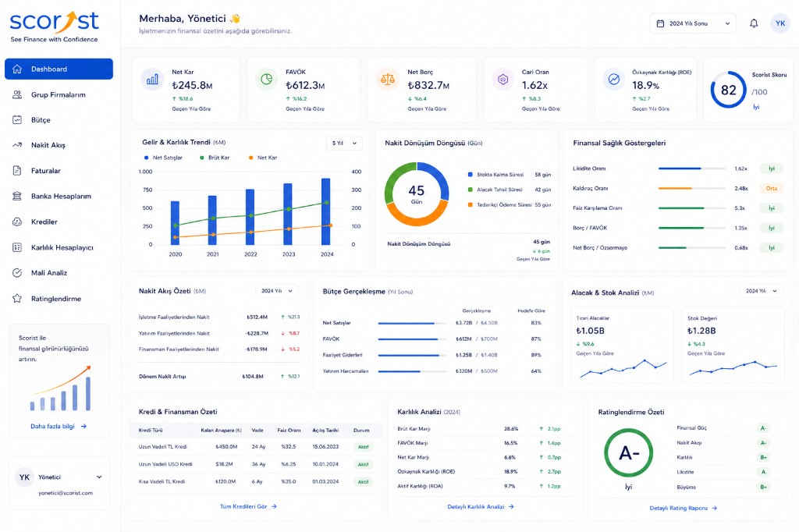This screenshot has width=799, height=532.
Task: Open the Nakit Akış menu item
Action: coord(59,145)
